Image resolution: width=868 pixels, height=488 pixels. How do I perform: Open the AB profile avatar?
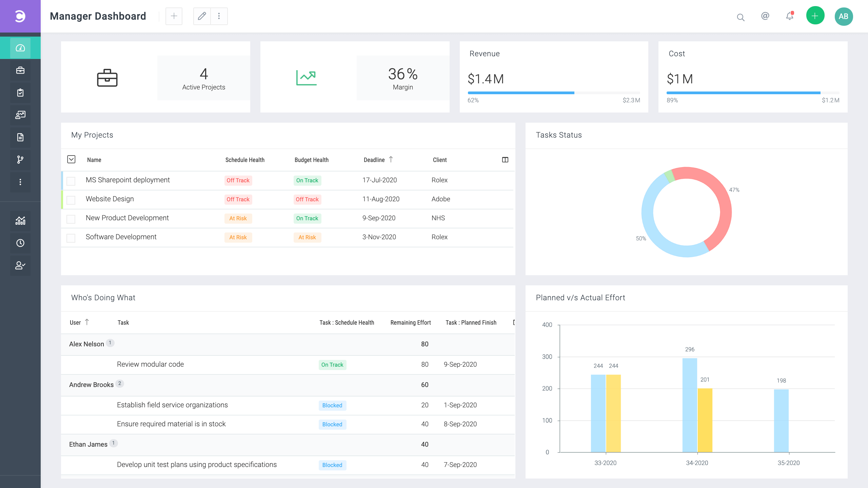pyautogui.click(x=844, y=16)
